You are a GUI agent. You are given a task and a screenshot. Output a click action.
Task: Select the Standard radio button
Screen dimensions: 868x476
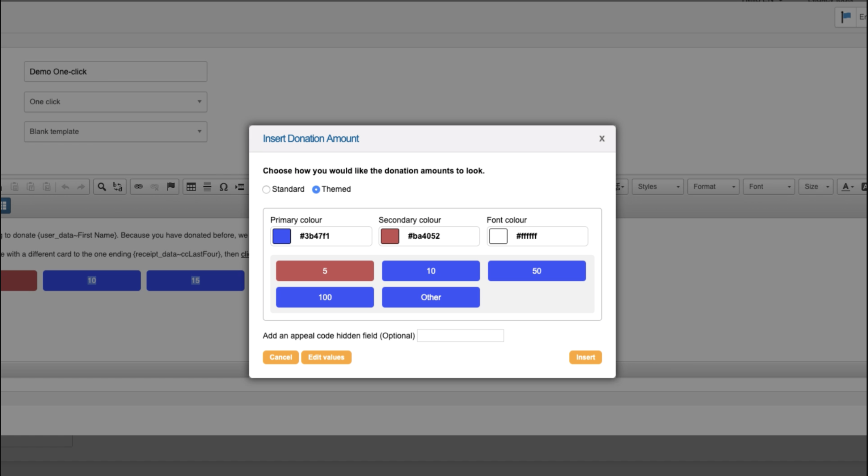266,189
